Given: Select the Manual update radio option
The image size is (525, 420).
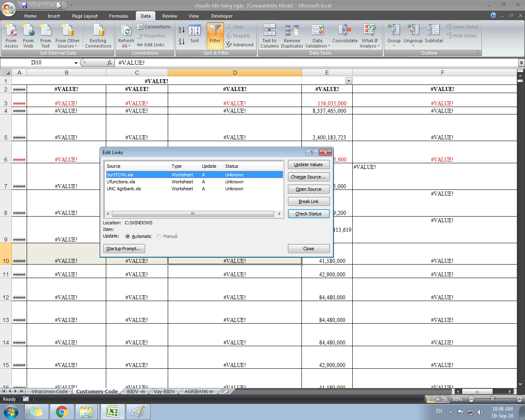Looking at the screenshot, I should [159, 236].
